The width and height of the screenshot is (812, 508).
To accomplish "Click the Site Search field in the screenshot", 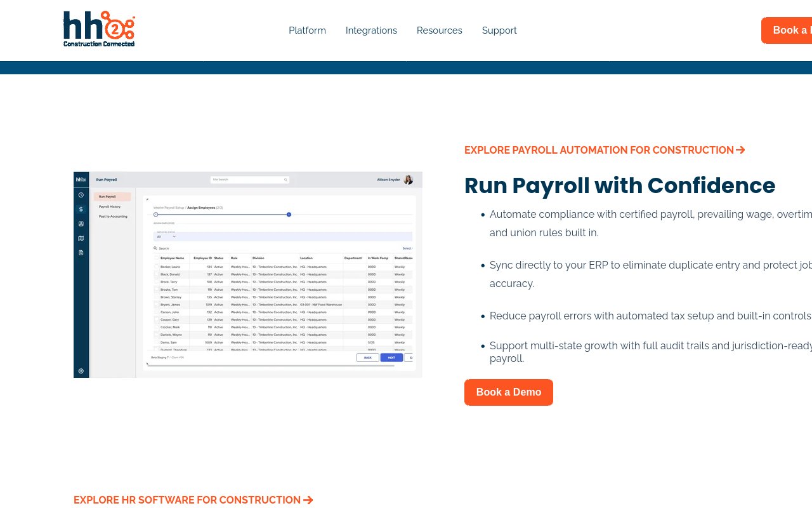I will tap(250, 180).
